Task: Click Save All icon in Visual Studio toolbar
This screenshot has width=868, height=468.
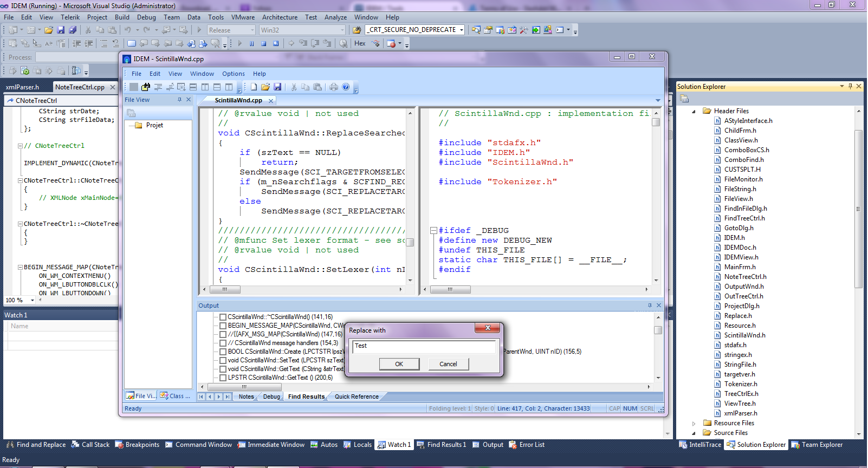Action: click(x=73, y=30)
